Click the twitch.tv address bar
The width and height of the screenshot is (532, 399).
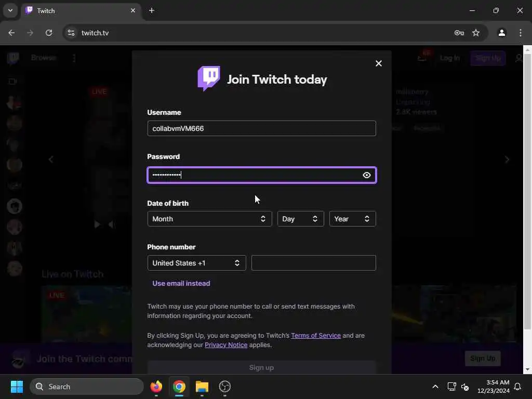264,33
